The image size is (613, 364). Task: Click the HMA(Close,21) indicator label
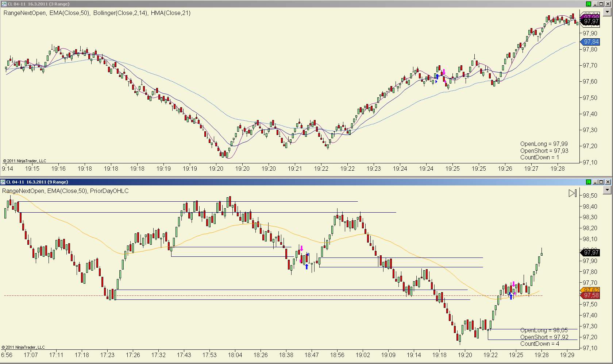[x=171, y=13]
